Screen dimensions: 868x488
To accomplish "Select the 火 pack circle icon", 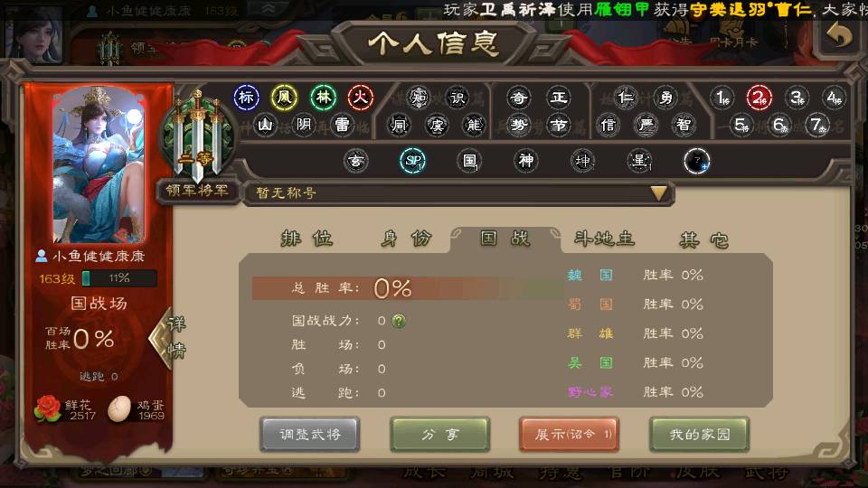I will 361,98.
